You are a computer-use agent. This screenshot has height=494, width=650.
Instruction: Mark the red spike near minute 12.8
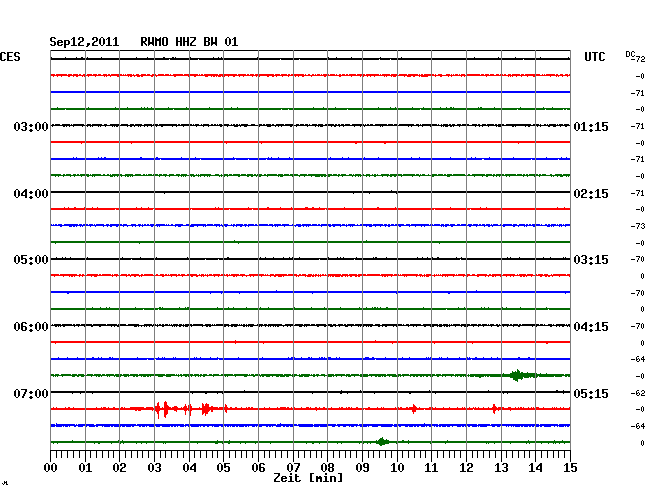click(x=494, y=409)
